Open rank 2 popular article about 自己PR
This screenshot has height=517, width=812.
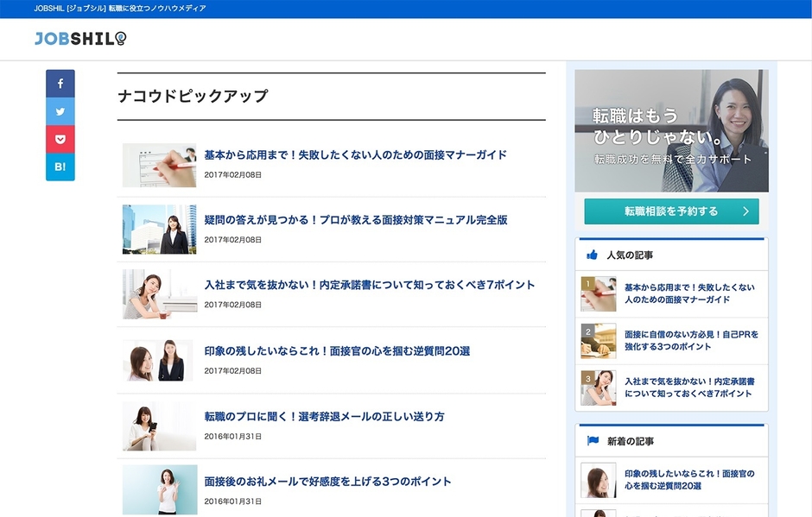690,340
